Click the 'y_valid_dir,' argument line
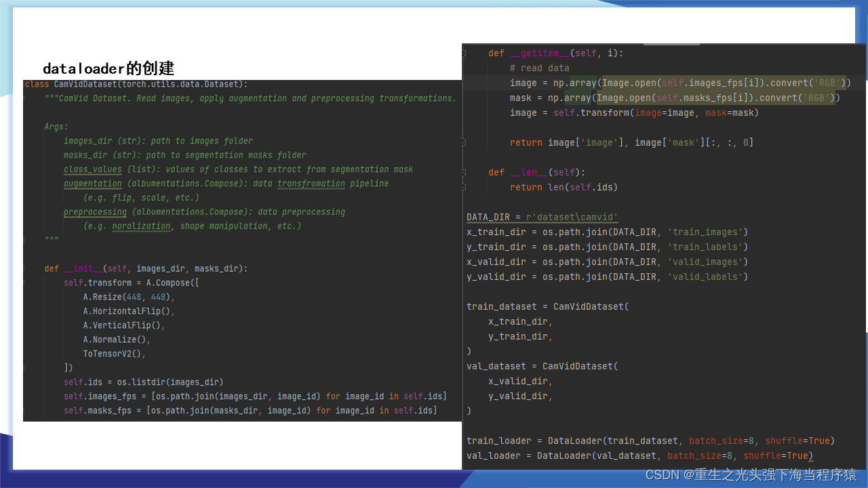The image size is (868, 488). pyautogui.click(x=520, y=396)
